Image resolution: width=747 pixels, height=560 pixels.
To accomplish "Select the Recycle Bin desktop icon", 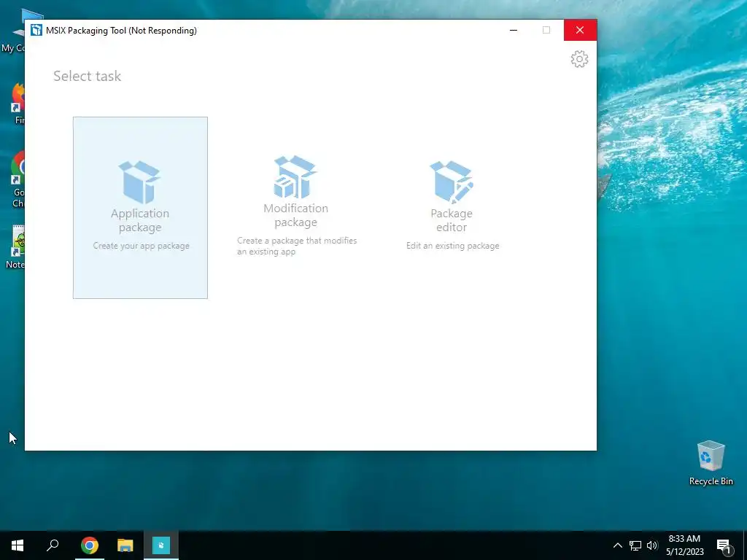I will click(x=711, y=463).
